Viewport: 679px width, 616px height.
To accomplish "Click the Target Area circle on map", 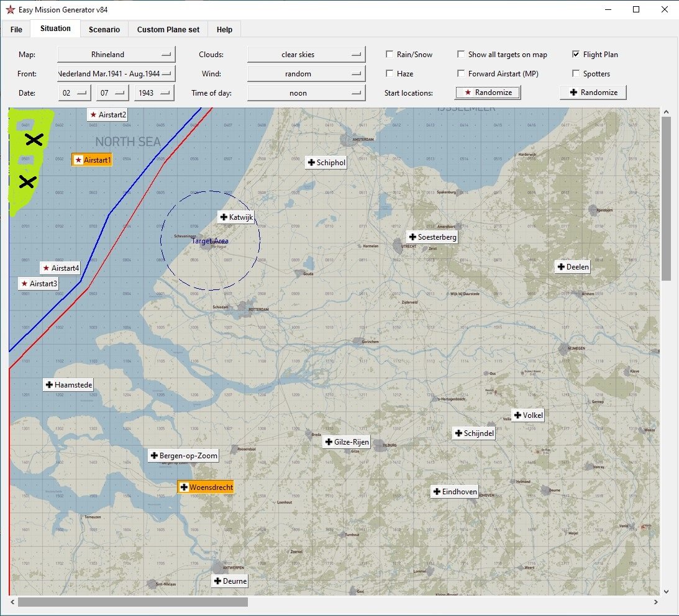I will (210, 240).
